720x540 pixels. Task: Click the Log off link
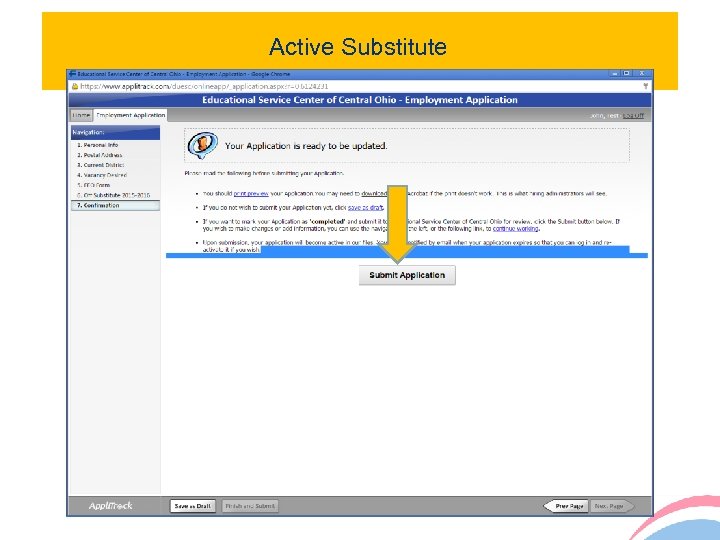633,116
